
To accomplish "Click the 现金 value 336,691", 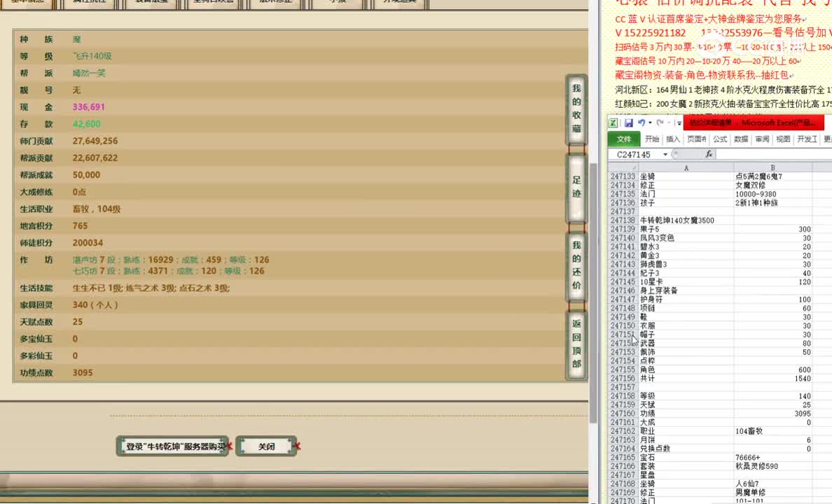I will pyautogui.click(x=89, y=106).
